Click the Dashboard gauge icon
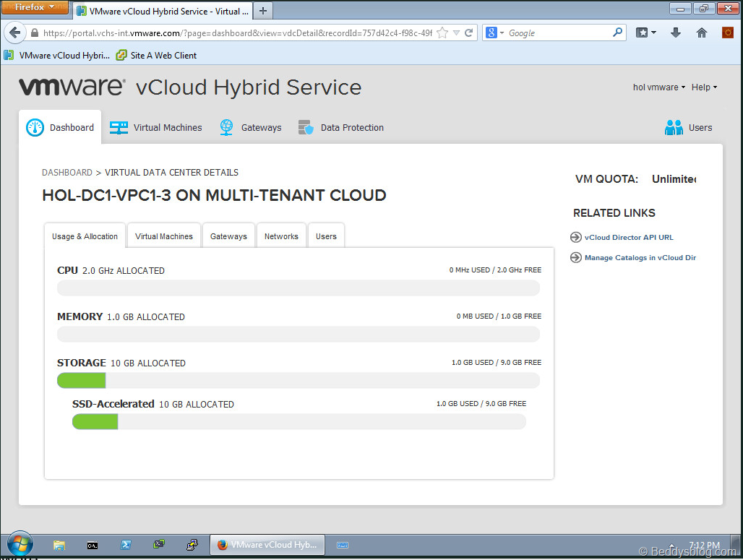This screenshot has height=560, width=743. click(35, 127)
